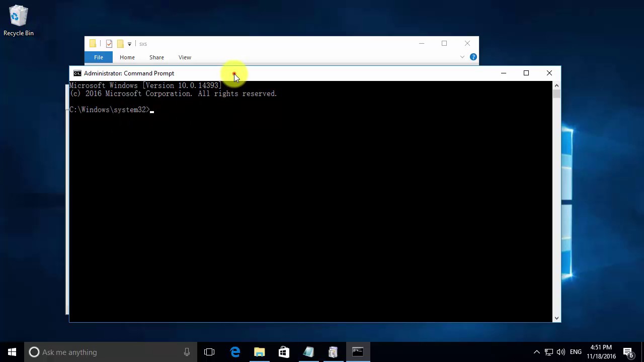Click the 2016 Microsoft Corporation copyright line
Screen dimensions: 644x362
click(173, 94)
